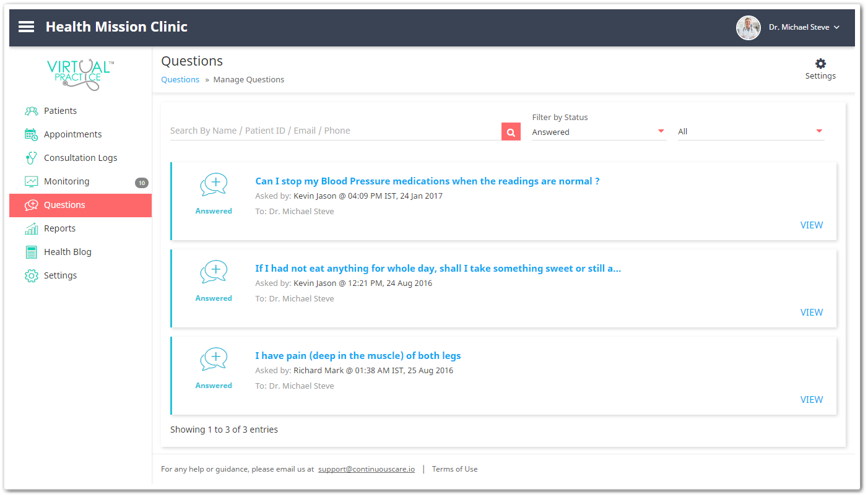Click the Settings gear above the questions list
The image size is (868, 497).
pyautogui.click(x=820, y=63)
